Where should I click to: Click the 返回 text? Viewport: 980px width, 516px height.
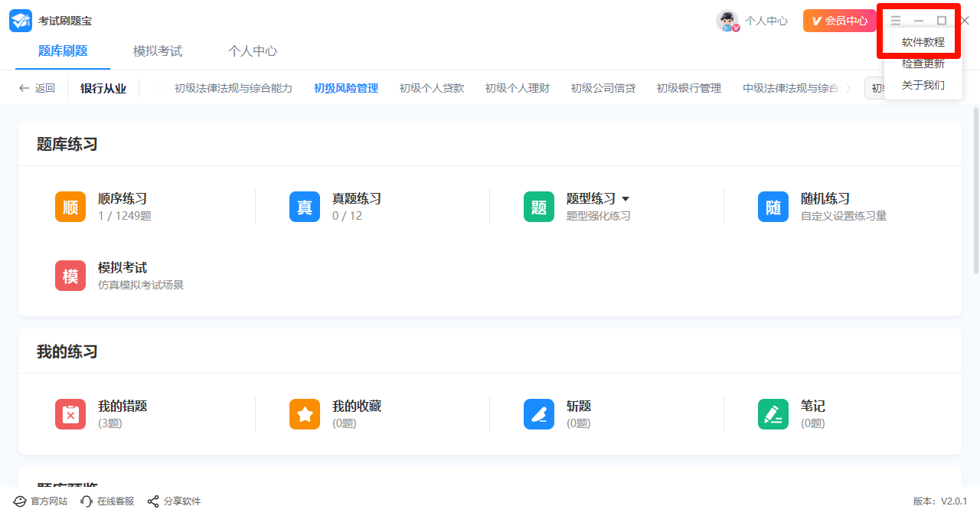(x=45, y=88)
